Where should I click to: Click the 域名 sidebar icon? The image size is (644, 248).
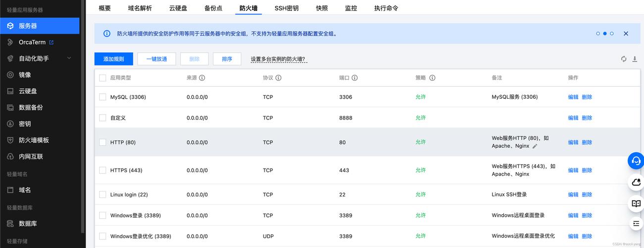coord(10,190)
